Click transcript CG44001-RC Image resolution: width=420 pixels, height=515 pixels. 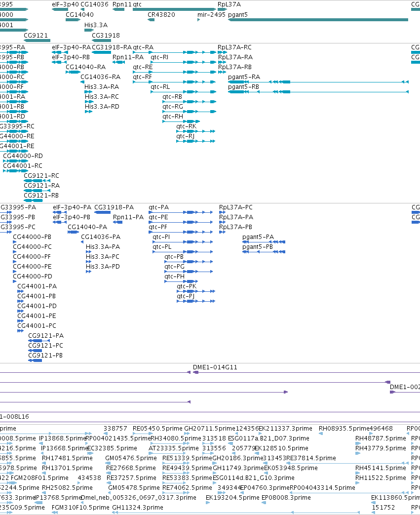tap(22, 165)
